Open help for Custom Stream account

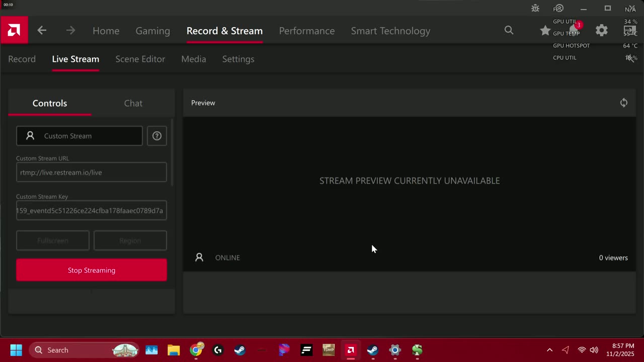tap(157, 136)
